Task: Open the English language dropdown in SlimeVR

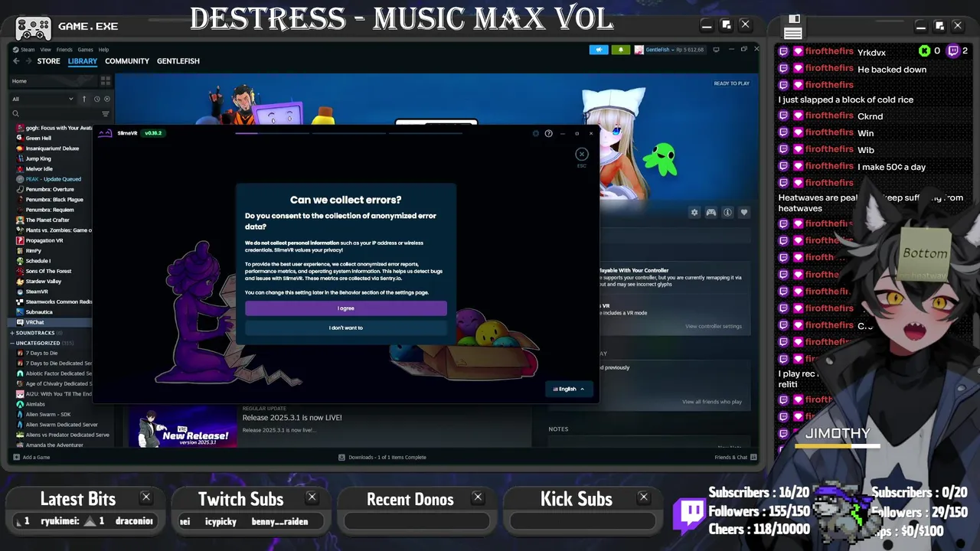Action: [568, 389]
